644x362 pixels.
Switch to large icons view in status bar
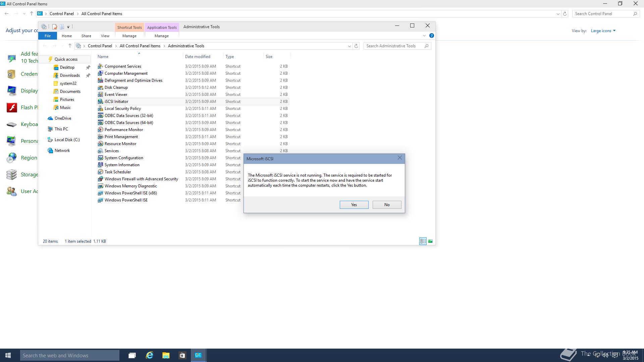click(430, 241)
